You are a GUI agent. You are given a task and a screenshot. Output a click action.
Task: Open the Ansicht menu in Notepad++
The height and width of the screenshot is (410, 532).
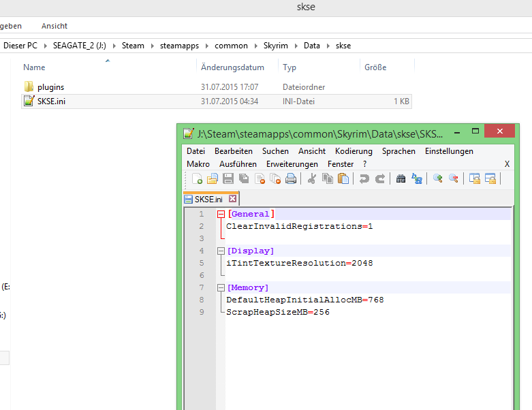[312, 151]
